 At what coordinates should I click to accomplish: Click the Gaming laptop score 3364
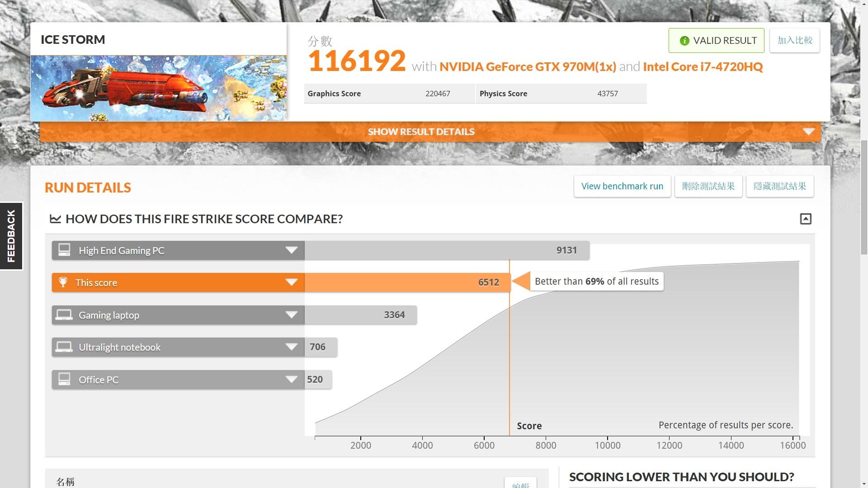click(x=394, y=315)
